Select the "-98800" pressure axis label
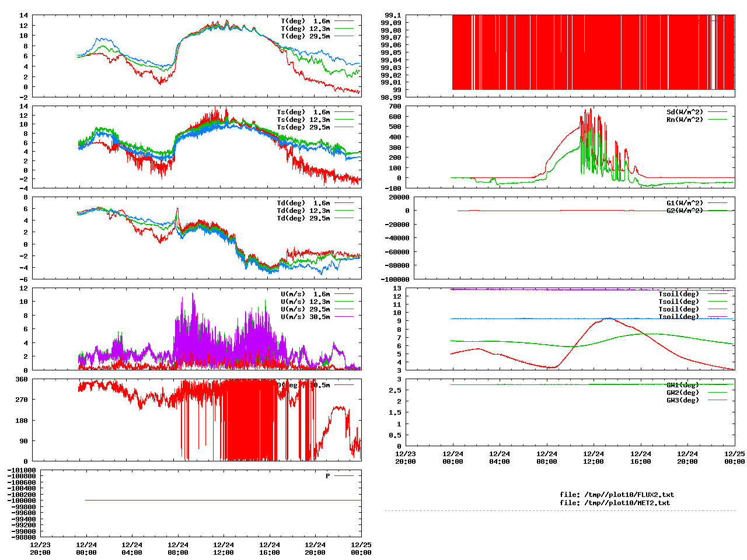Screen dimensions: 747x560 click(x=24, y=537)
